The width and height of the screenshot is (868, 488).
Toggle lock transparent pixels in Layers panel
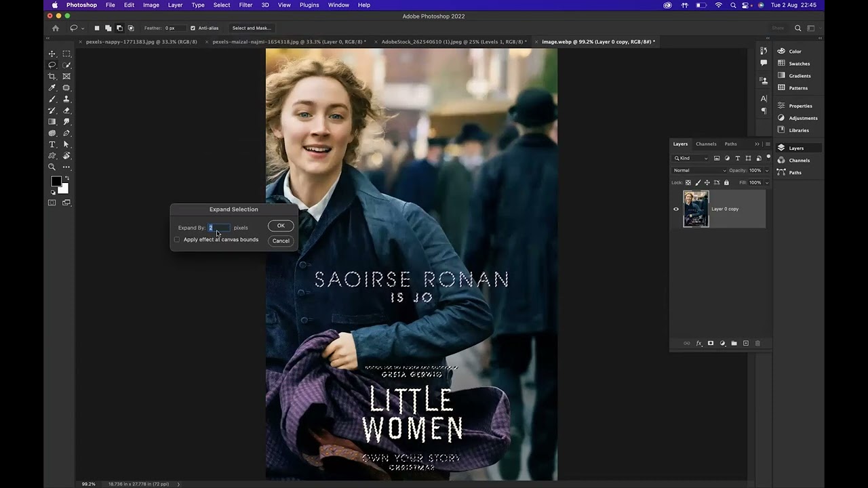(x=688, y=182)
